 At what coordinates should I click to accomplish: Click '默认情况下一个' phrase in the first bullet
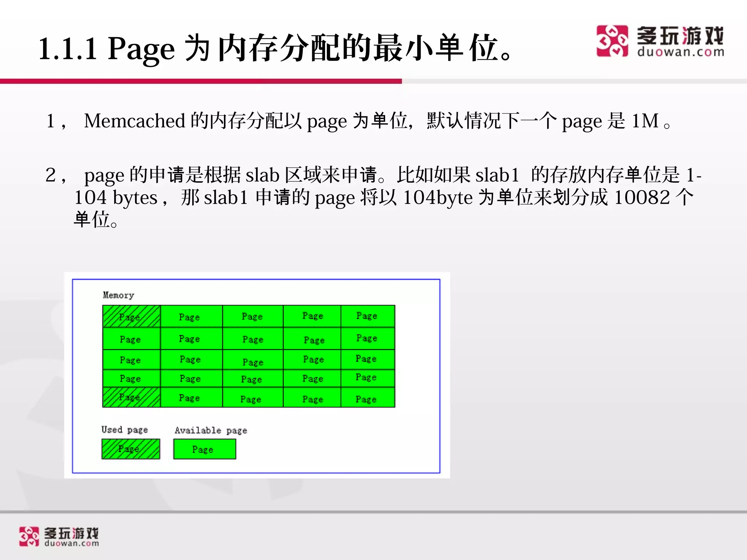click(x=492, y=121)
